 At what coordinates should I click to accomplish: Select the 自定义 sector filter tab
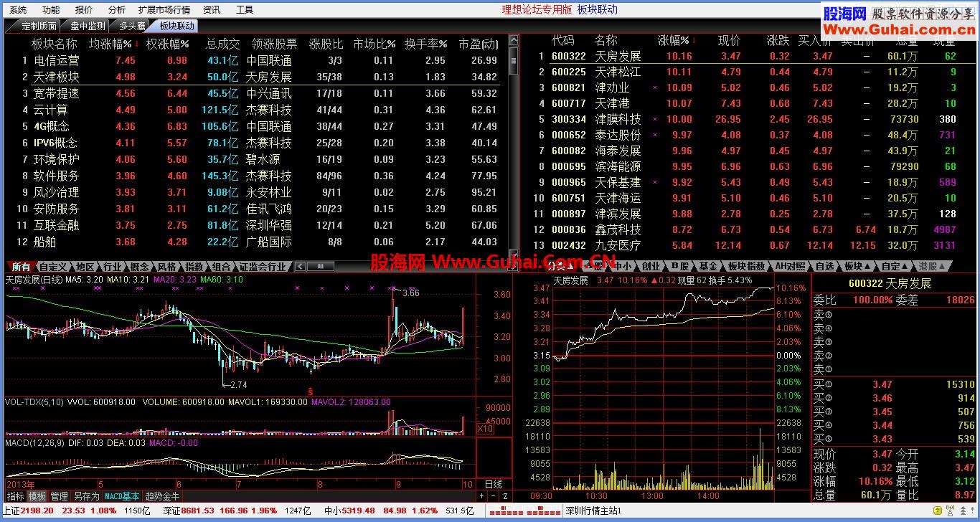53,267
